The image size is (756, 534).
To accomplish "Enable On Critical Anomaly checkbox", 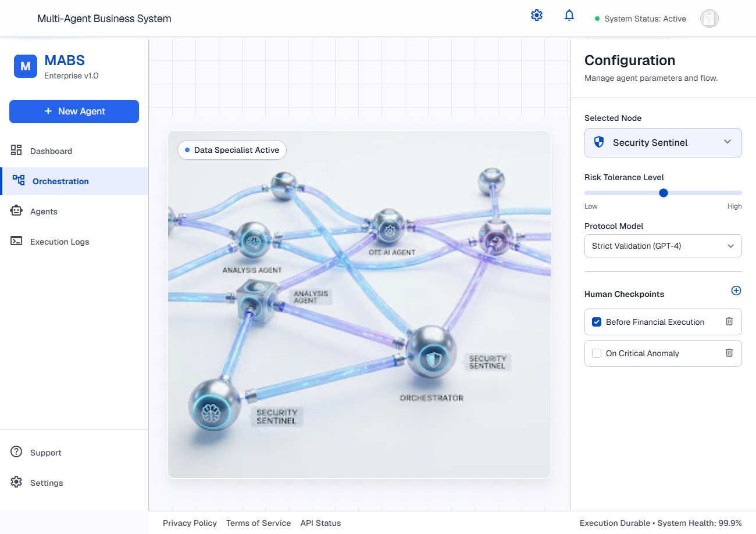I will click(597, 353).
